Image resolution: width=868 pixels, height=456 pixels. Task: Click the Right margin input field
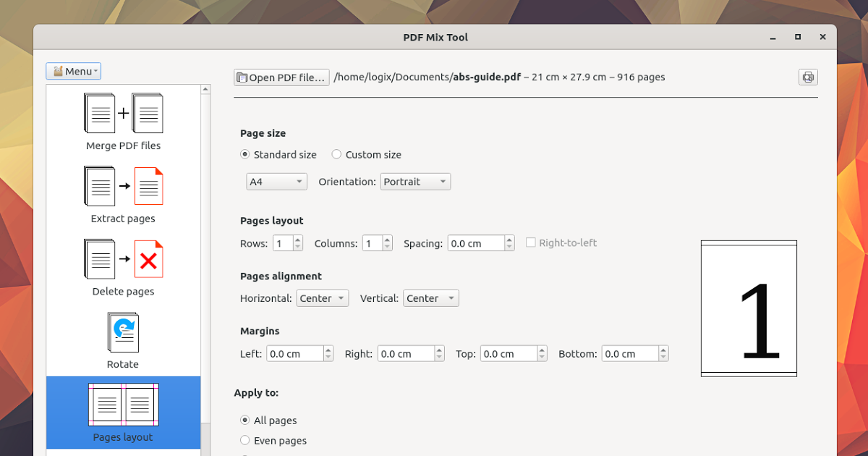click(x=406, y=353)
